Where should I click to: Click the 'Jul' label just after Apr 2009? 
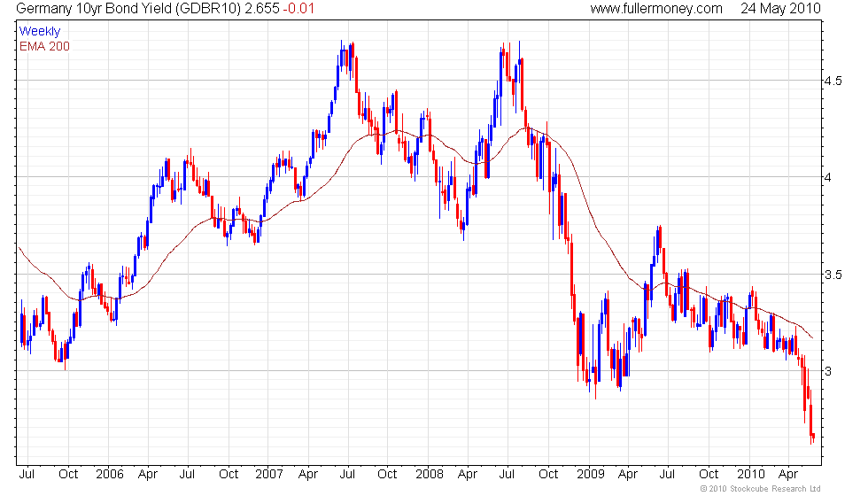click(x=667, y=474)
